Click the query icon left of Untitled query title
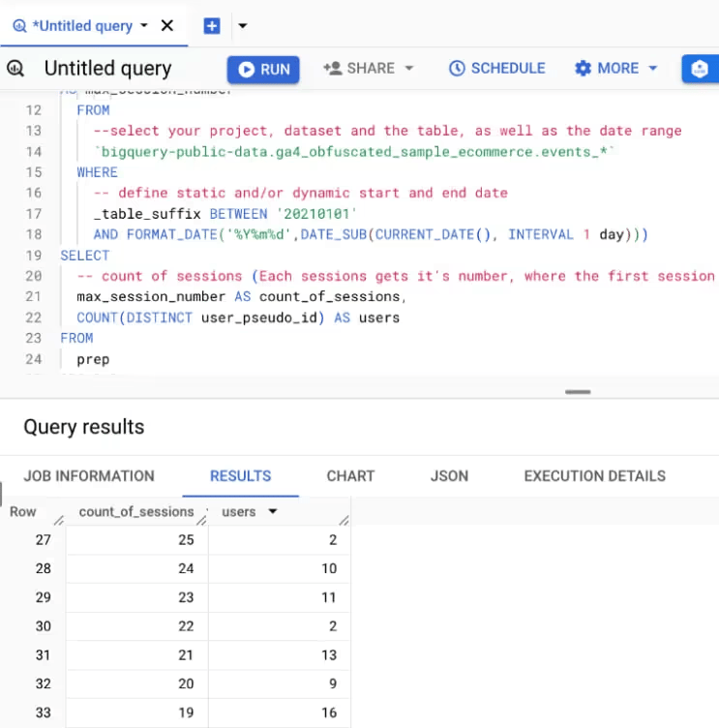 15,68
